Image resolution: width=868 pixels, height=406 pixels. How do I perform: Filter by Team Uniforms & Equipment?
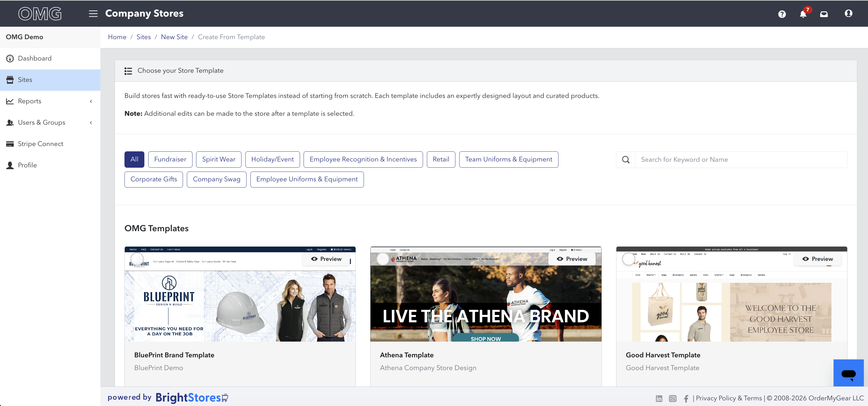point(509,160)
